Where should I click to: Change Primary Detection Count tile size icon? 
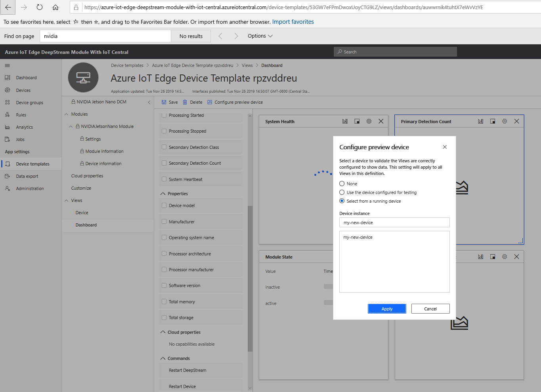click(493, 121)
